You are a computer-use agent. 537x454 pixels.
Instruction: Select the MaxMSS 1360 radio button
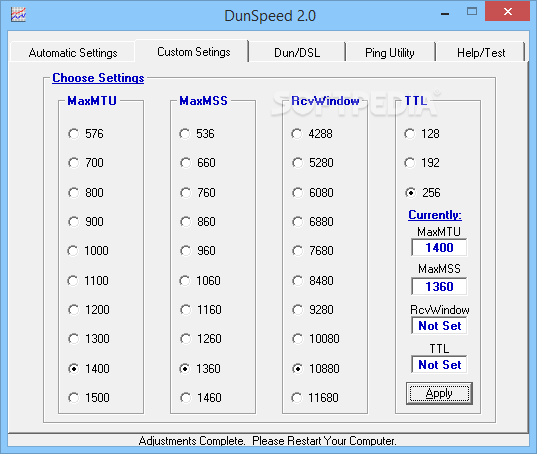[x=200, y=369]
